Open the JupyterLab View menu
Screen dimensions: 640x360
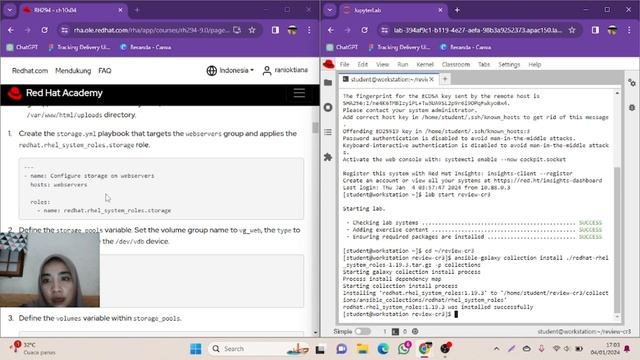pos(382,64)
